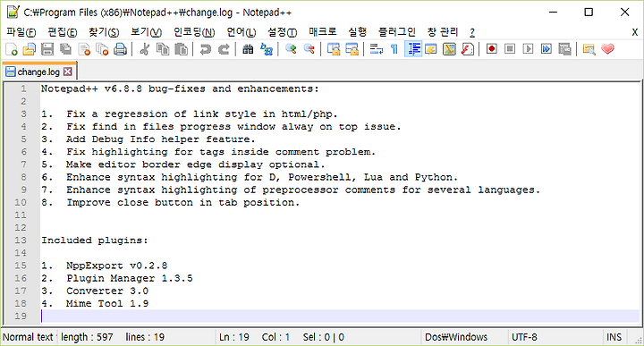
Task: Select the change.log tab
Action: tap(38, 72)
